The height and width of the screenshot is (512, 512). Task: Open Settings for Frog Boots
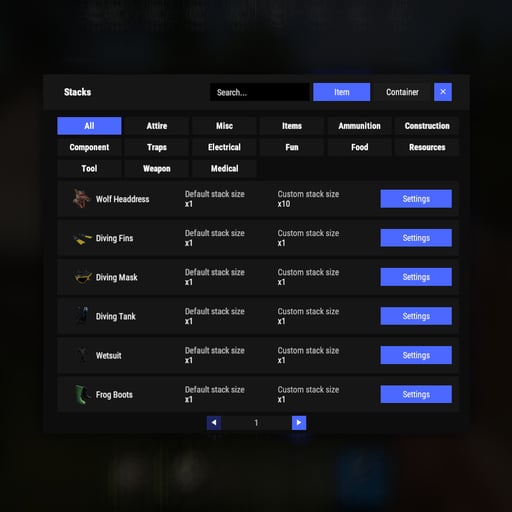(x=416, y=394)
